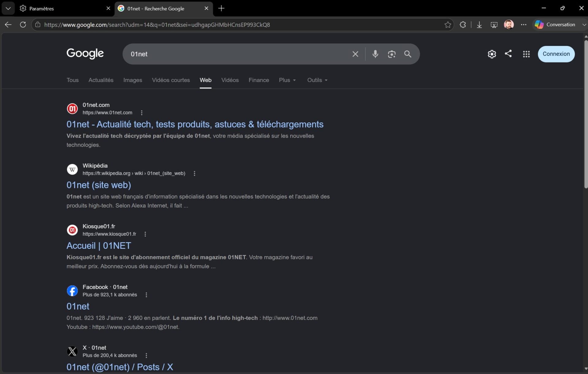
Task: Select the Finance search tab
Action: tap(259, 80)
